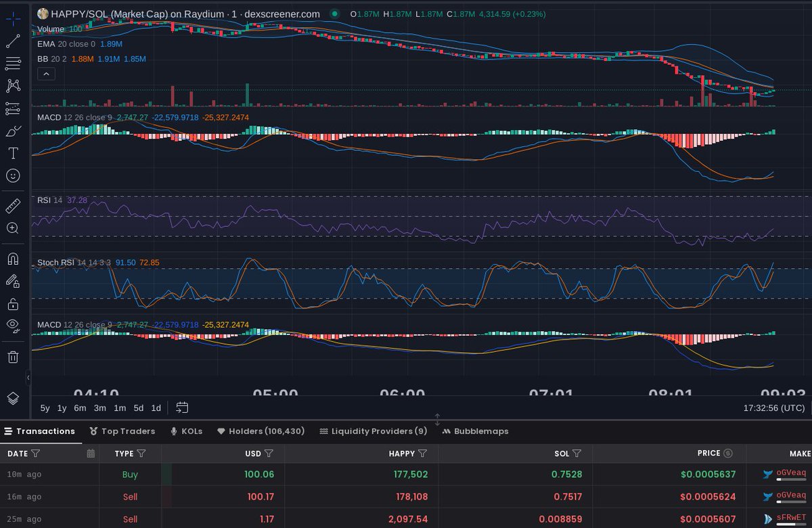The image size is (812, 528).
Task: Toggle PRICE column currency icon
Action: (728, 453)
